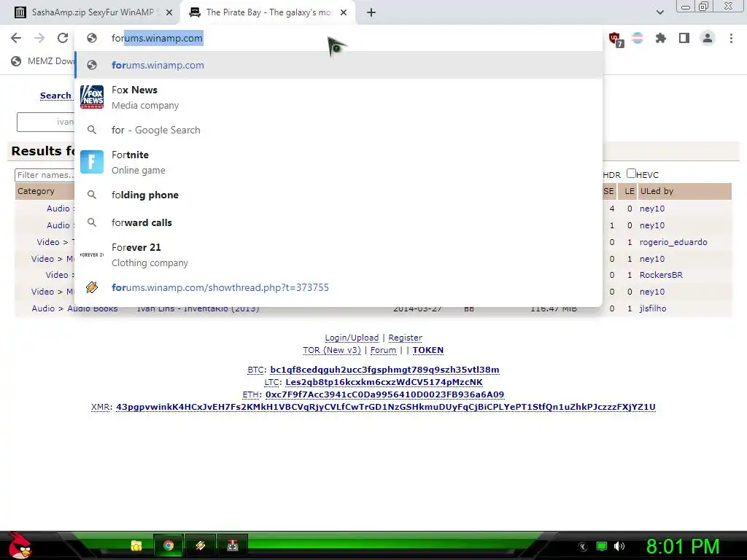747x560 pixels.
Task: Click the Forever 21 logo icon
Action: 92,254
